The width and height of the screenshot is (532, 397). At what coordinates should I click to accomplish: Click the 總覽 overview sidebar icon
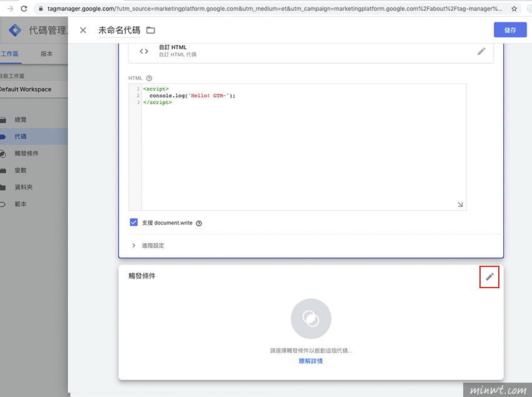[x=3, y=119]
